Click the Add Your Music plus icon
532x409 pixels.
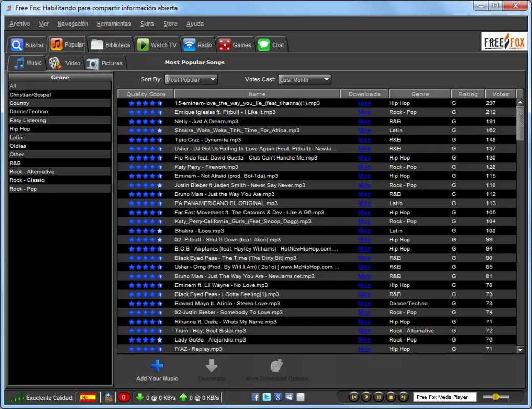coord(157,366)
